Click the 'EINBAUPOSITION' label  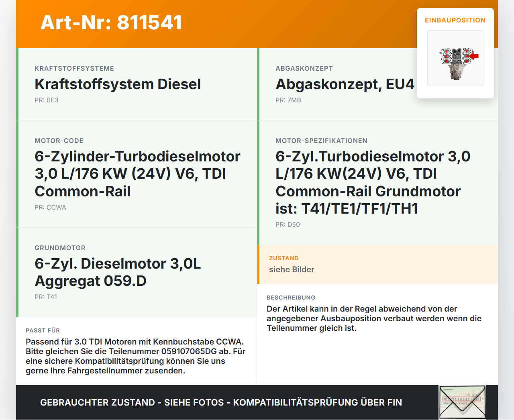(455, 20)
